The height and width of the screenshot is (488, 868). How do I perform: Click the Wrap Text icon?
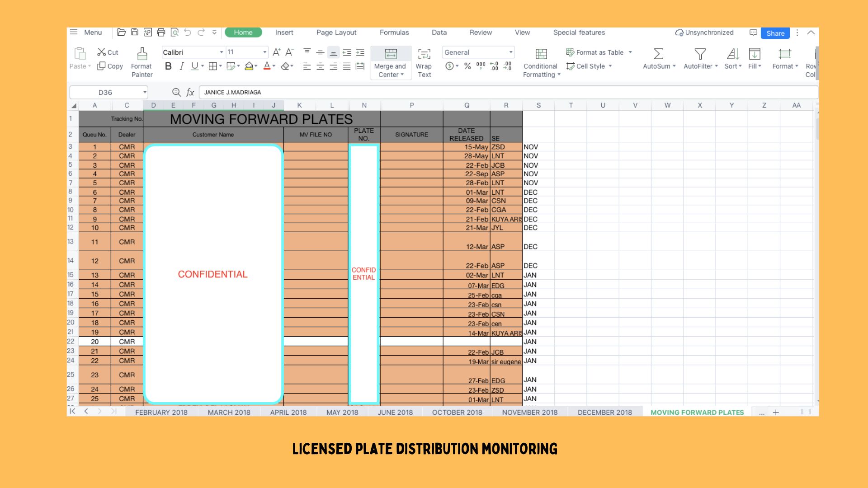(x=424, y=54)
